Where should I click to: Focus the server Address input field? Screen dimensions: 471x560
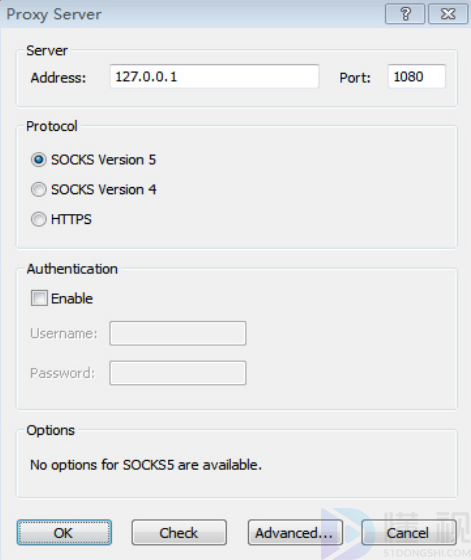[x=214, y=76]
